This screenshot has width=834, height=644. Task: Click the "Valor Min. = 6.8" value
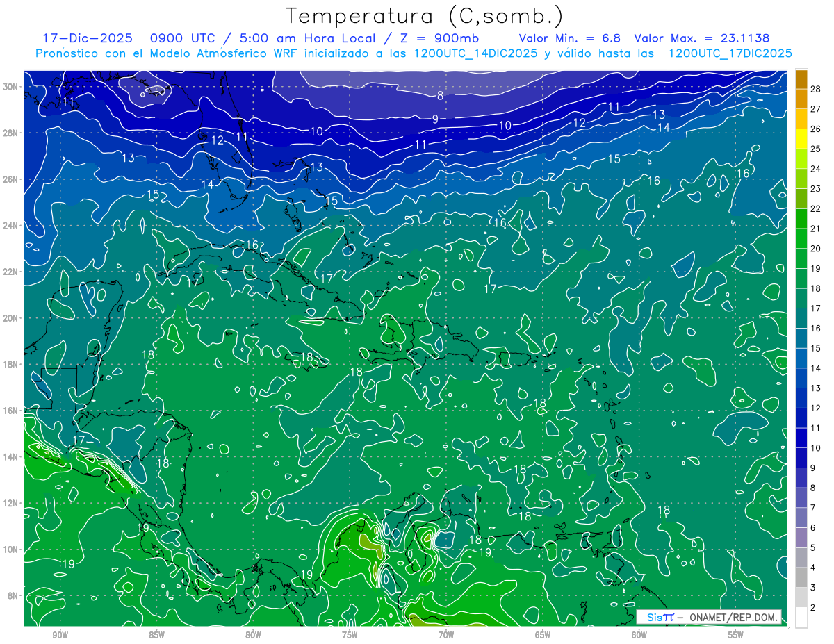(570, 38)
